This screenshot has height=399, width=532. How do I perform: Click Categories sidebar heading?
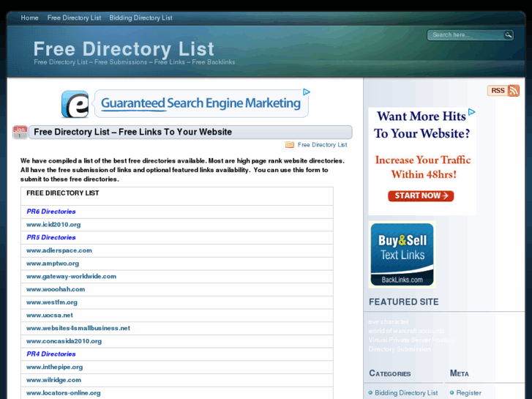[x=390, y=373]
